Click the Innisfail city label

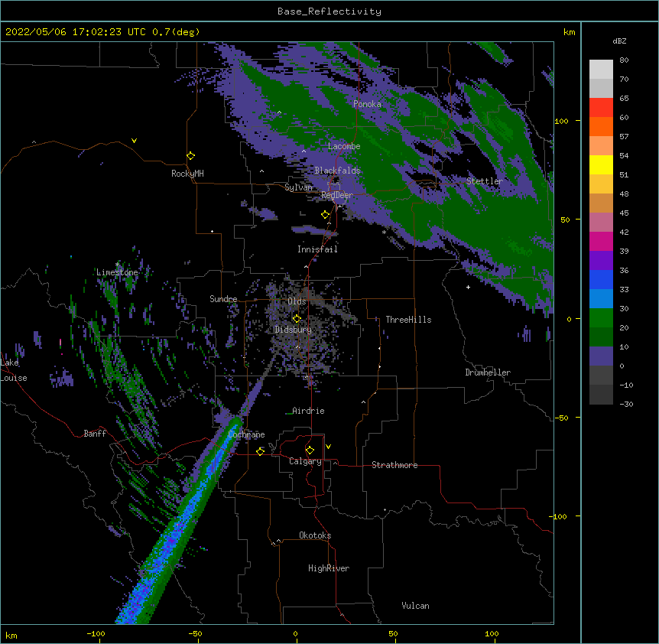click(x=317, y=249)
